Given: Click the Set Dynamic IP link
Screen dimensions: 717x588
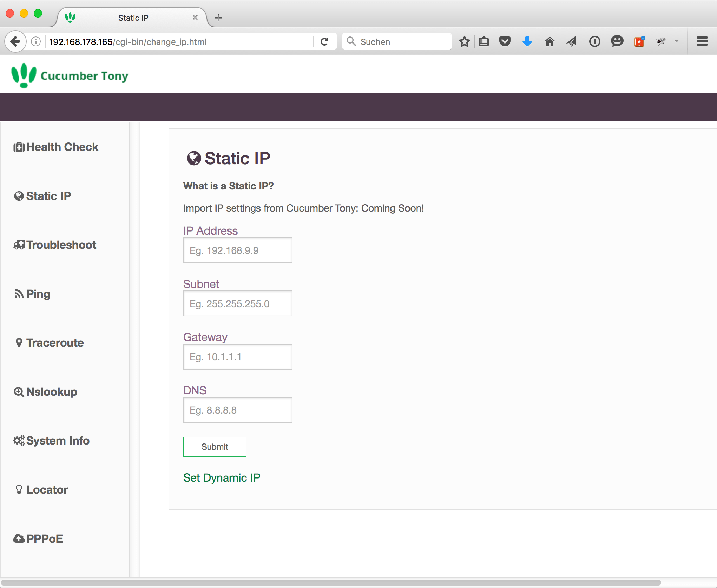Looking at the screenshot, I should [222, 478].
